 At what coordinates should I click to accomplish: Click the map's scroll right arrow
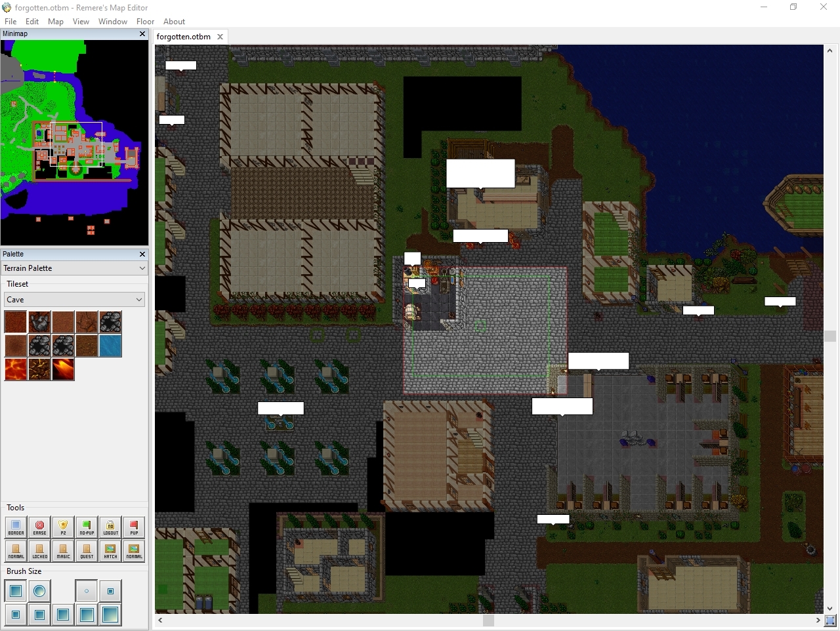(818, 620)
